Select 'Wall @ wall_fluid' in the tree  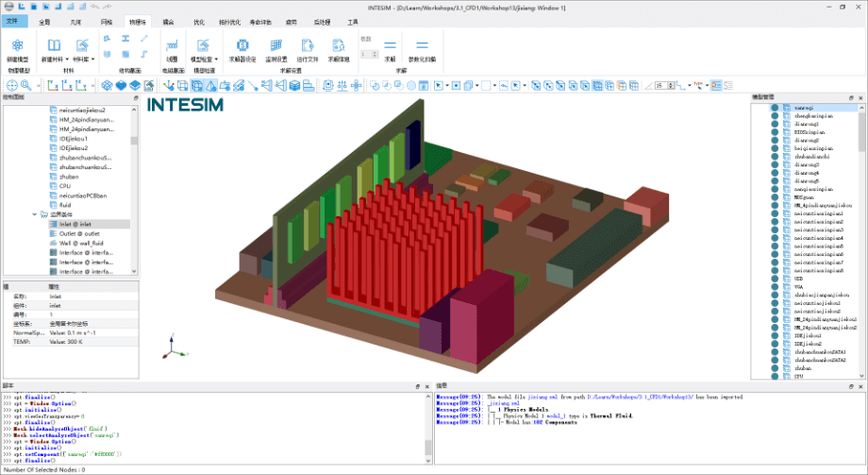83,243
